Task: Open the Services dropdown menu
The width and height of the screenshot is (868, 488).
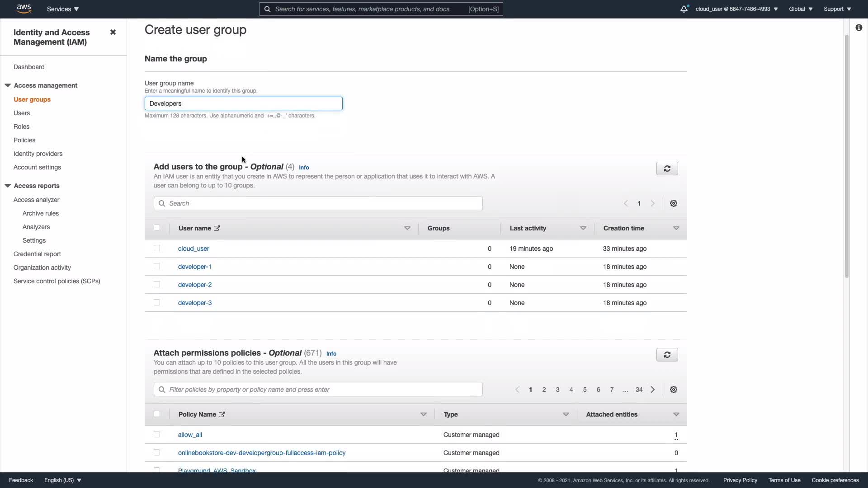Action: (x=63, y=9)
